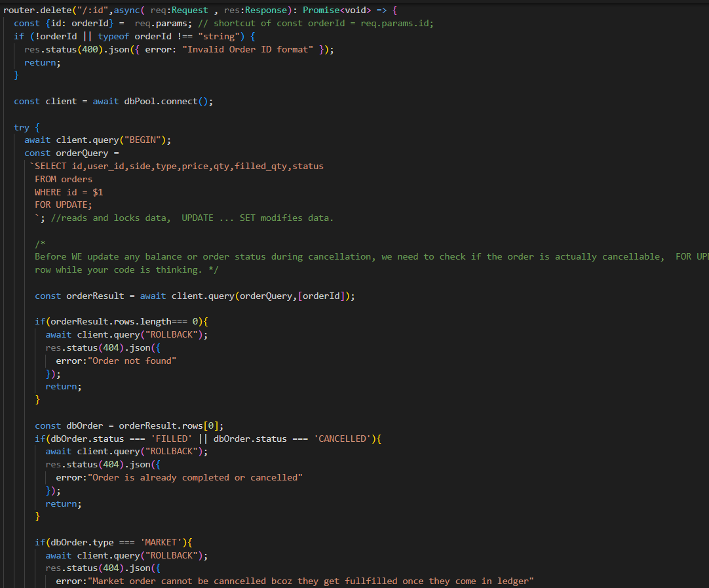Screen dimensions: 709x588
Task: Click the 'FROM orders' SQL line
Action: pos(64,179)
